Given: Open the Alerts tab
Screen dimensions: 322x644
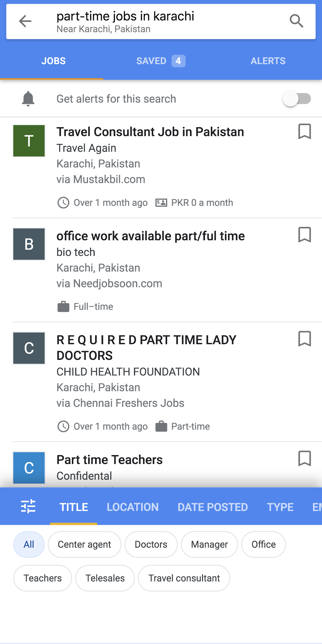Looking at the screenshot, I should coord(268,61).
